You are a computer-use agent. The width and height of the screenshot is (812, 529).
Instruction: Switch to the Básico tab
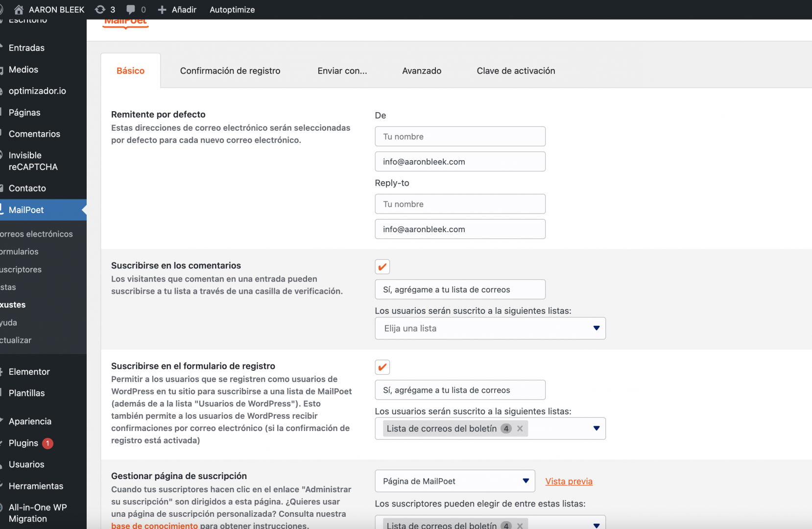click(x=131, y=71)
